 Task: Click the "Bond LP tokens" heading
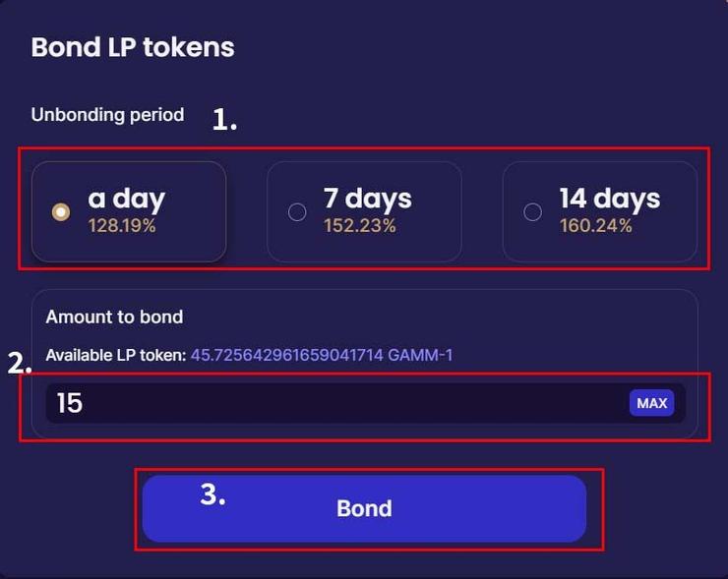pos(133,47)
